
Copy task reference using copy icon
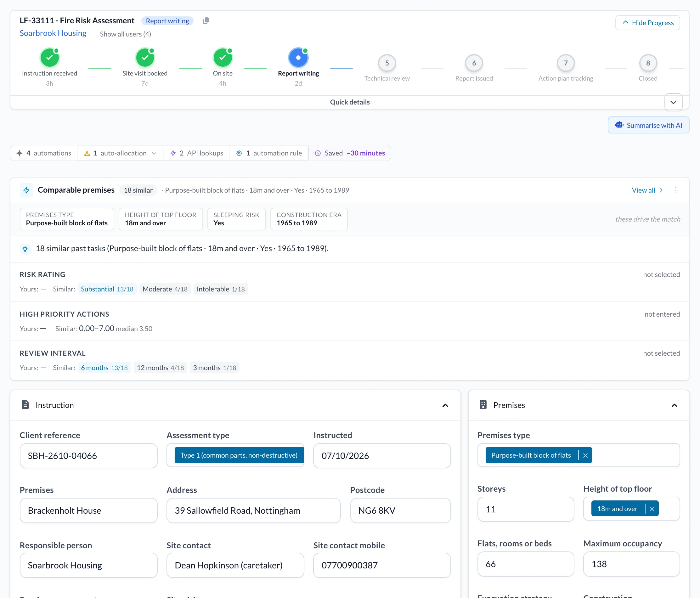click(x=206, y=21)
